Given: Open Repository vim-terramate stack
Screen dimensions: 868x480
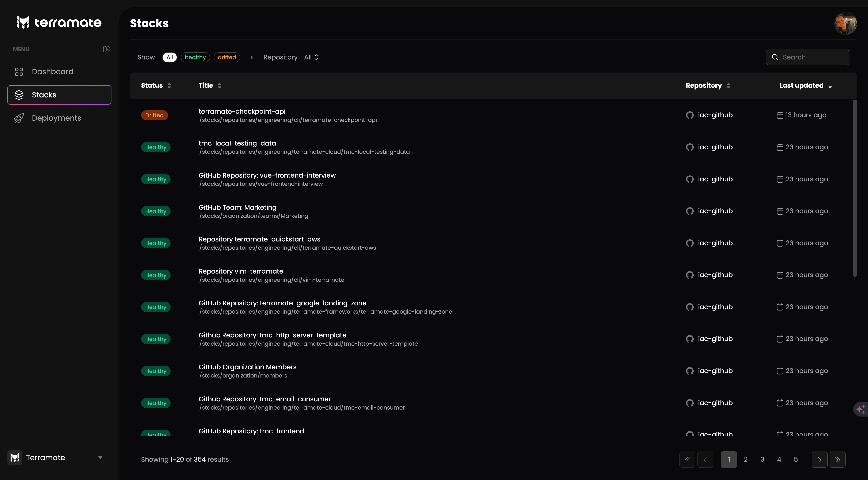Looking at the screenshot, I should click(241, 271).
